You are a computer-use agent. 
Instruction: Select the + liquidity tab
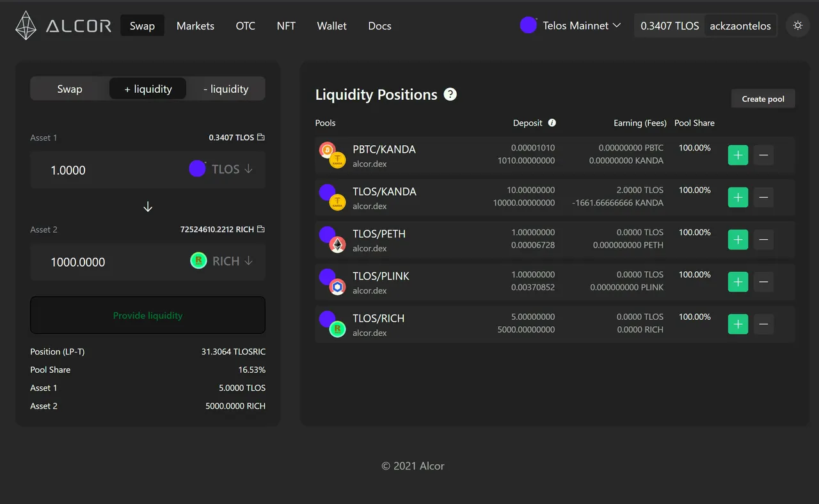point(148,89)
